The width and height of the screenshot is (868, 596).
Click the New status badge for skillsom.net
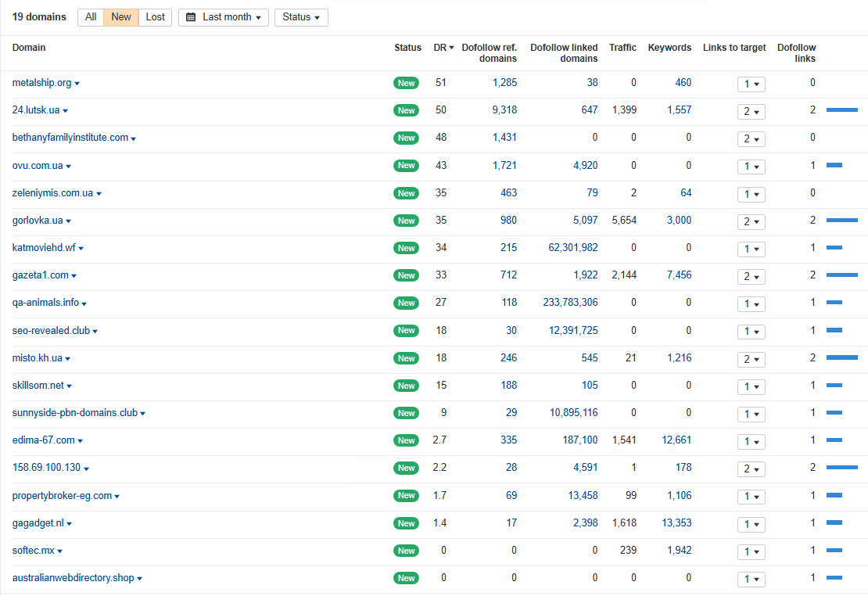(x=407, y=386)
